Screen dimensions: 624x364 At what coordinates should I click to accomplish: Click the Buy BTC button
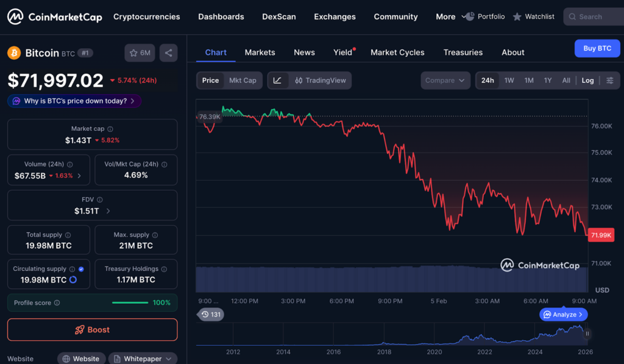tap(597, 48)
